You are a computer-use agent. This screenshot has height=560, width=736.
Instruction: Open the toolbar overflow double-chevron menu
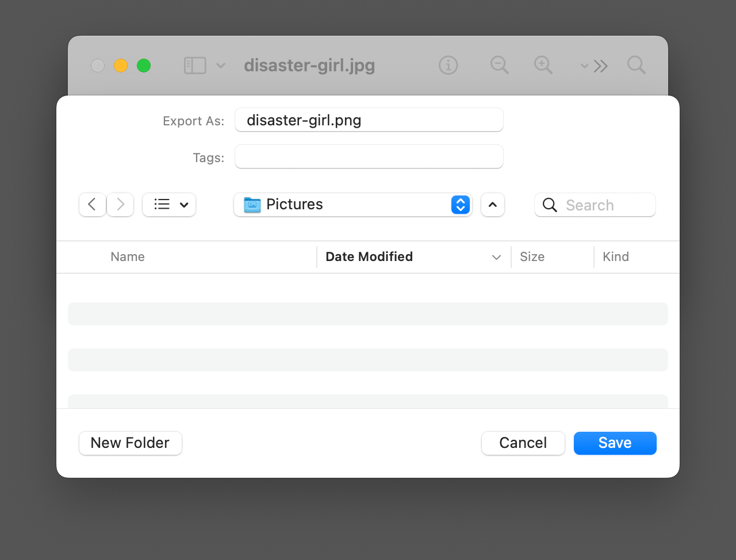pyautogui.click(x=600, y=66)
